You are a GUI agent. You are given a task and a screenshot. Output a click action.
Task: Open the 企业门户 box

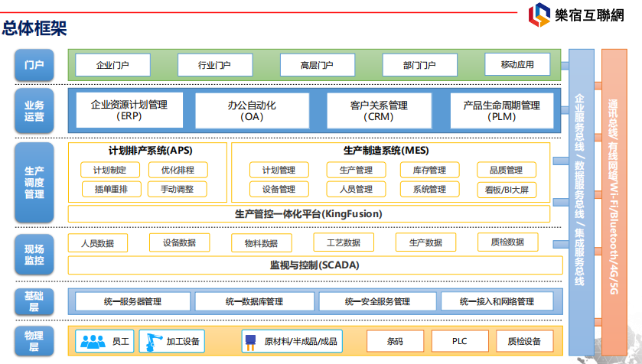tap(112, 65)
